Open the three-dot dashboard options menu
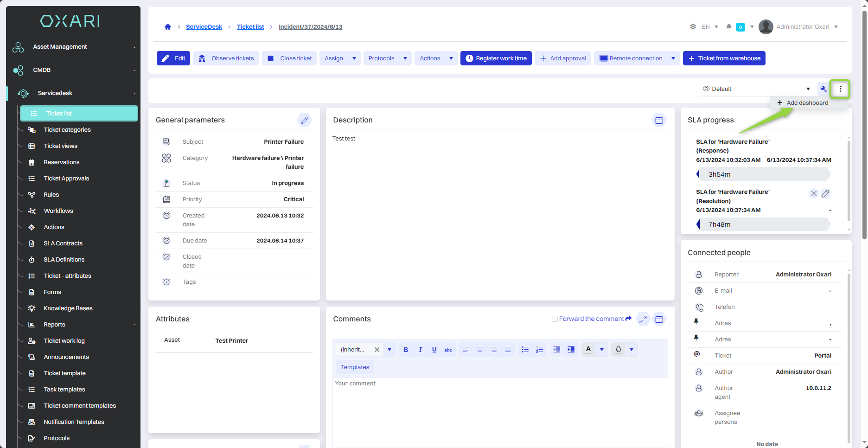 coord(840,89)
